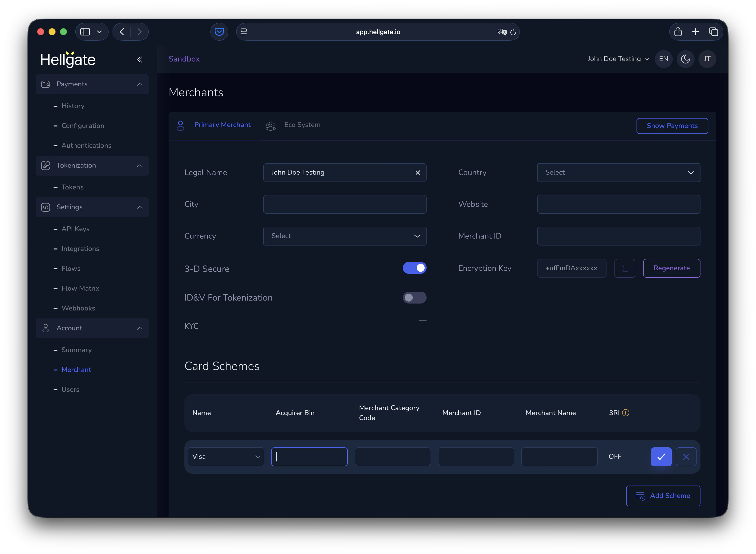Open a new browser tab

695,32
